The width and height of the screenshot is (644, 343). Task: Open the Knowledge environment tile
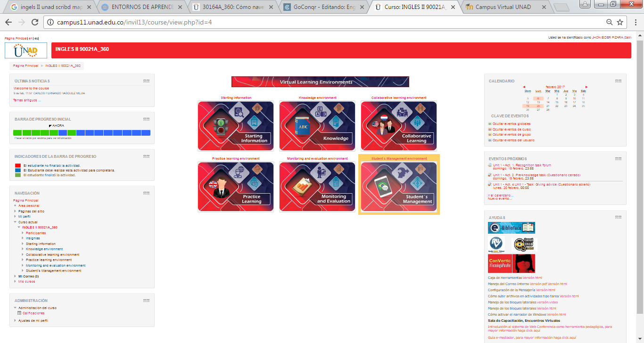coord(317,126)
